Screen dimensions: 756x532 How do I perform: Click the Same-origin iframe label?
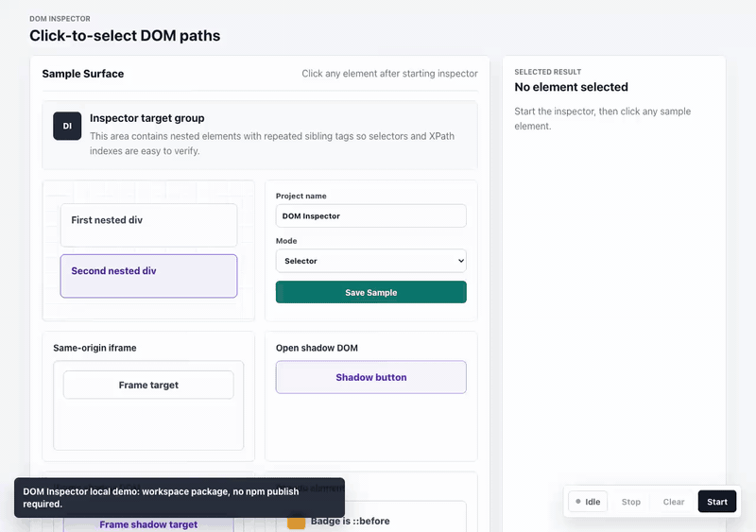coord(94,348)
